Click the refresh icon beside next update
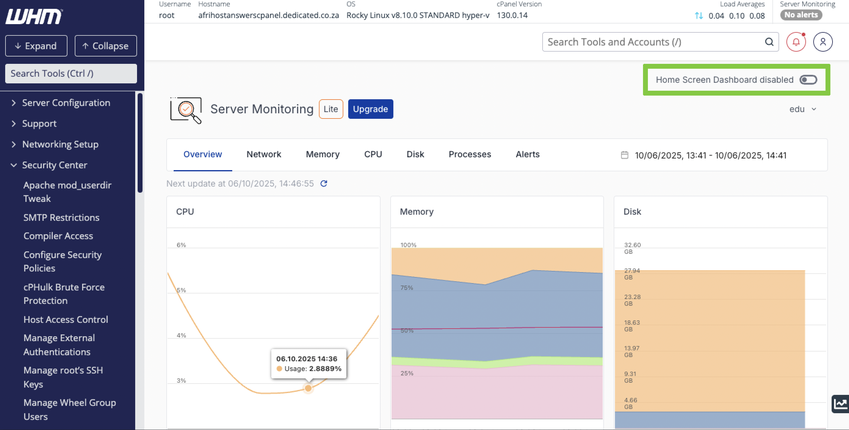The image size is (849, 430). [324, 184]
